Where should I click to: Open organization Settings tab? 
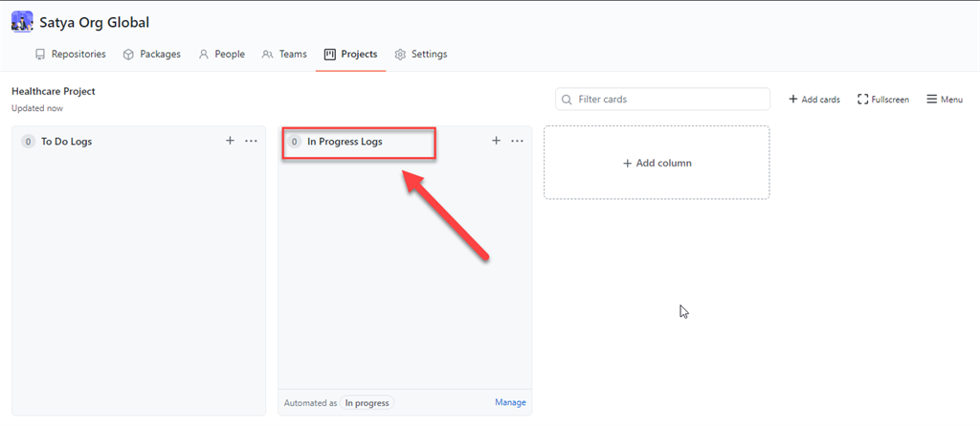click(420, 55)
